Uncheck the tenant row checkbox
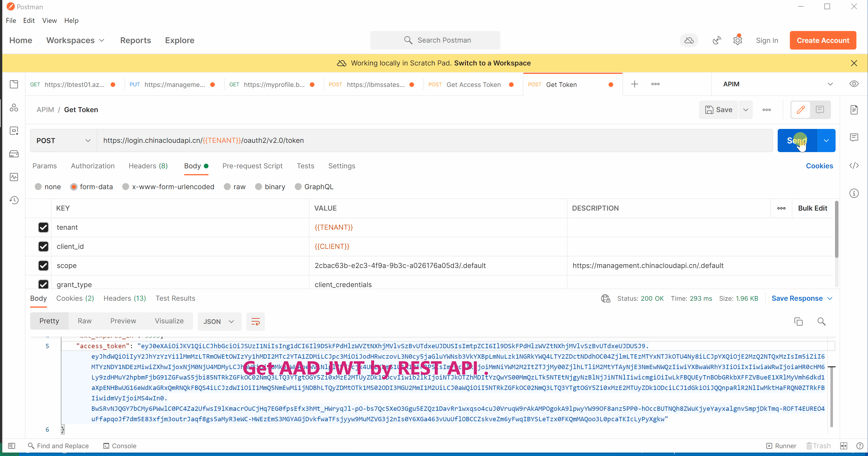This screenshot has width=868, height=456. (x=43, y=227)
